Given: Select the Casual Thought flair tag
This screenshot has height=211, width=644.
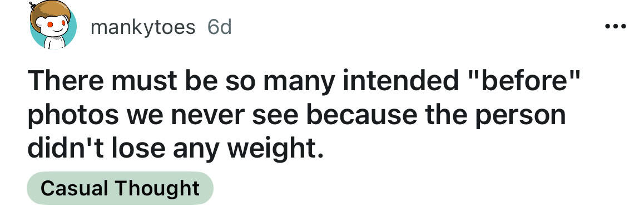Looking at the screenshot, I should pos(120,188).
